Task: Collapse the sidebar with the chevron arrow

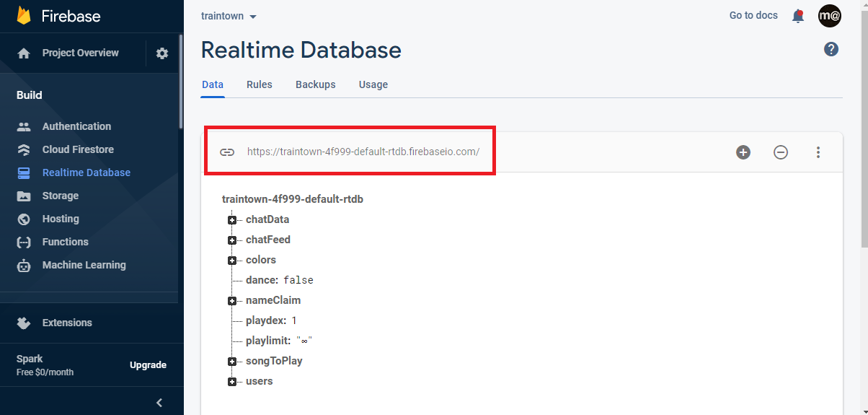Action: tap(159, 403)
